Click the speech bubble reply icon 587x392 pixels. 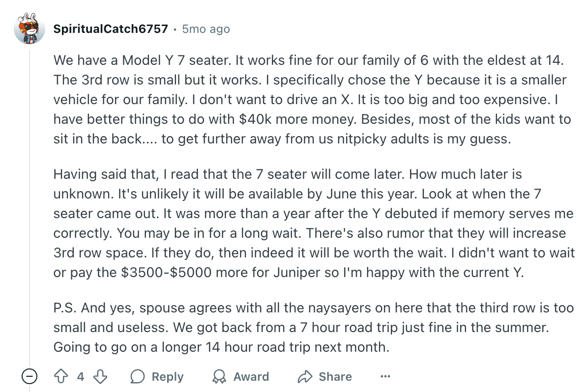pos(138,377)
